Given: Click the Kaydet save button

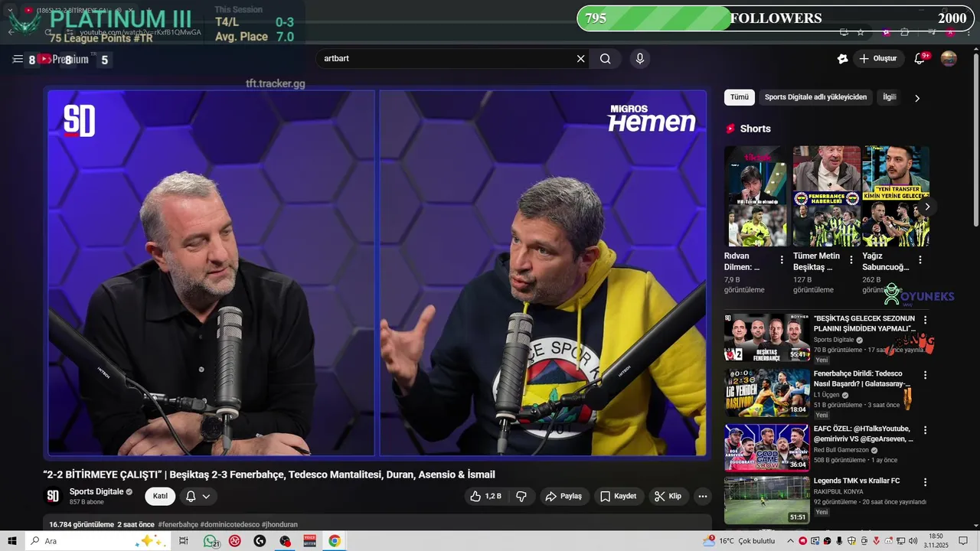Looking at the screenshot, I should [x=619, y=497].
